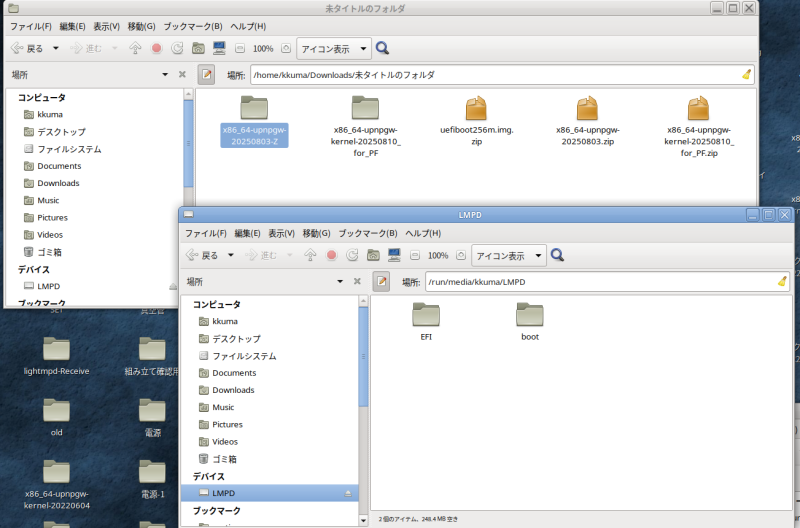Expand the 場所 sidebar selector in the LMPD window
Screen dimensions: 800x528
coord(340,282)
